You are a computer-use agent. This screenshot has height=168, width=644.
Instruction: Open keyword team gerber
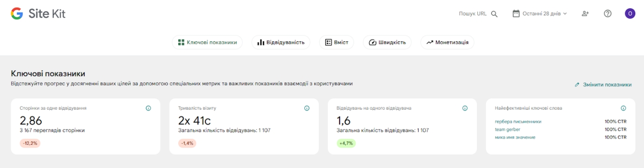(x=507, y=129)
